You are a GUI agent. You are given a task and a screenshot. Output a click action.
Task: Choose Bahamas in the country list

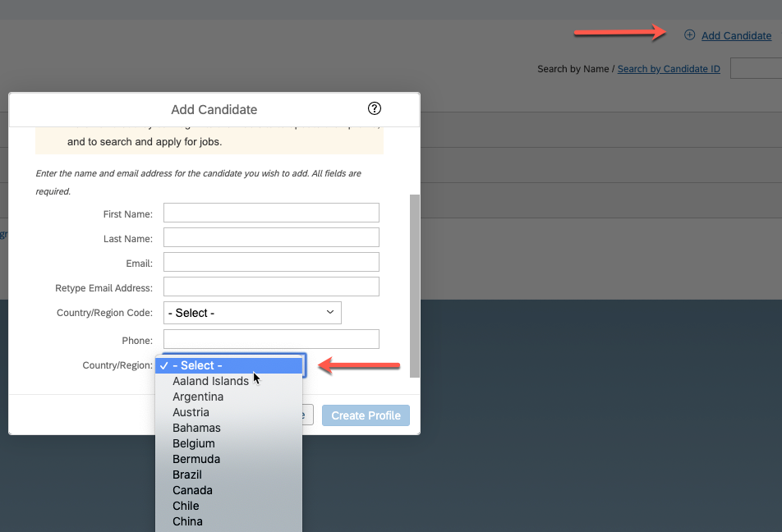point(229,428)
